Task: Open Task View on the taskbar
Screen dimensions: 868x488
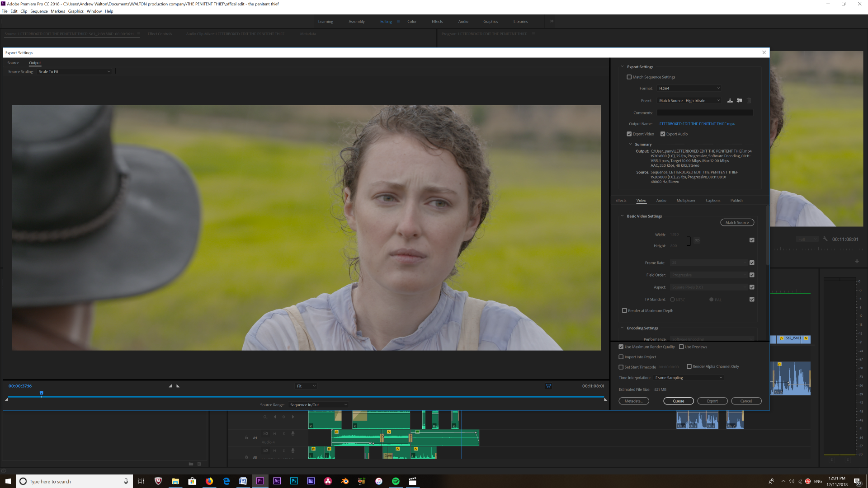Action: coord(141,481)
